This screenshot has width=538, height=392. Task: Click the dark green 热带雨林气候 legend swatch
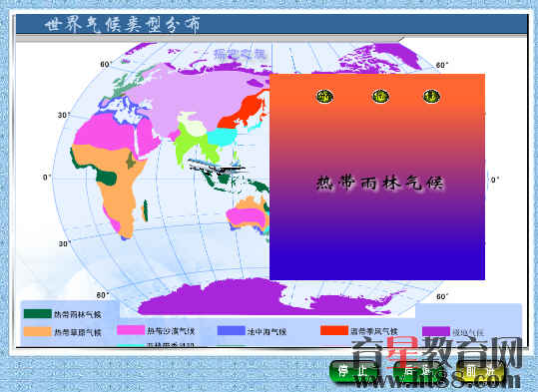(37, 314)
